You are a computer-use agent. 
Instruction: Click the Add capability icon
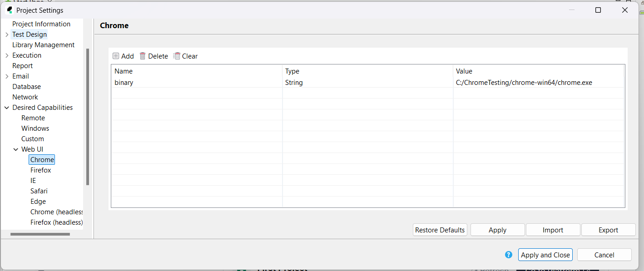[x=116, y=56]
